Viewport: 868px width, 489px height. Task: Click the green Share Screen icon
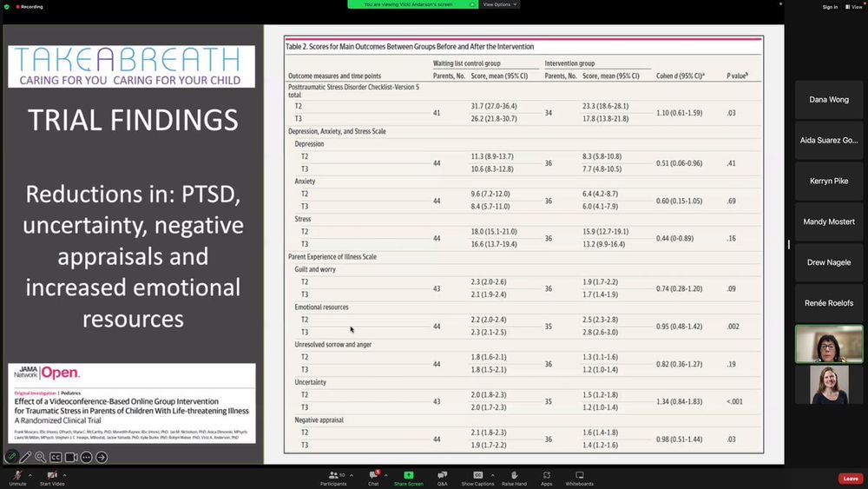tap(409, 475)
